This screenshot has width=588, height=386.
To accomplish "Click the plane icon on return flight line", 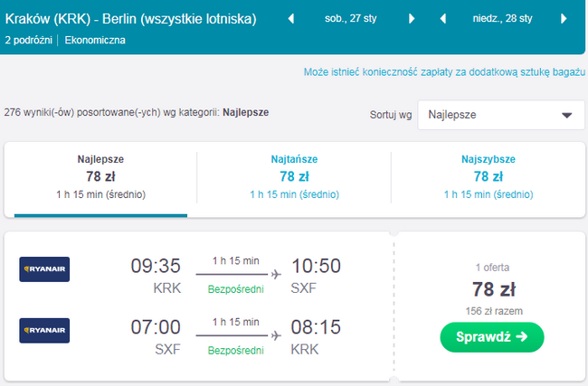I will tap(276, 335).
